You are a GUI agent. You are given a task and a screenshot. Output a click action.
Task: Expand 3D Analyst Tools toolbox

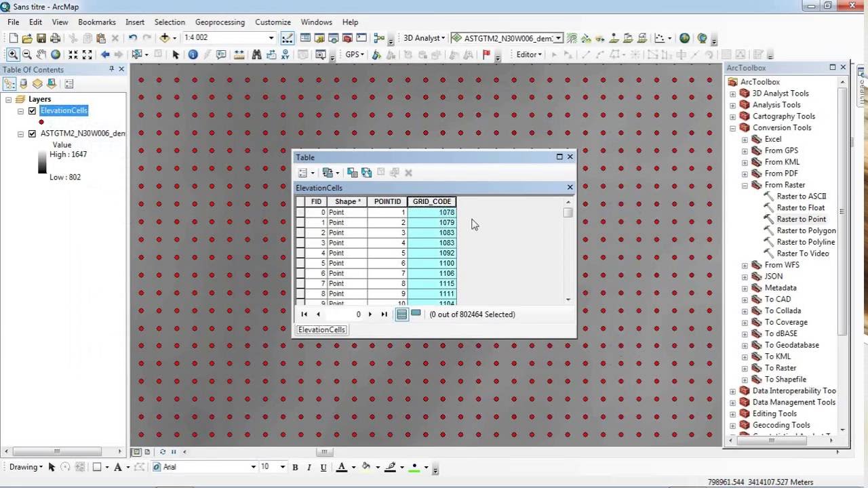732,94
